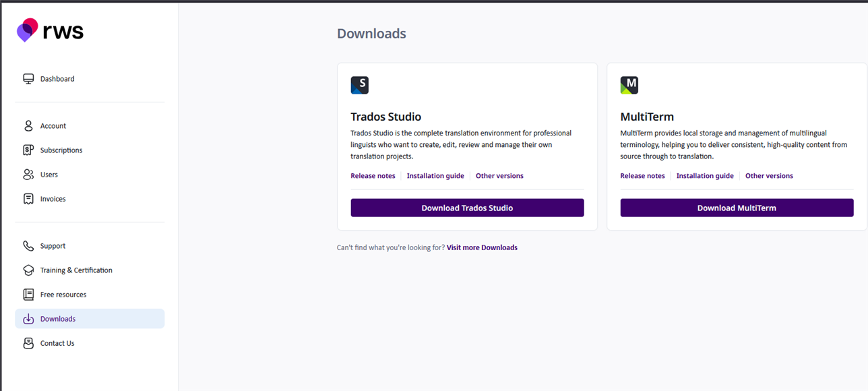Click the Subscriptions dollar icon
The width and height of the screenshot is (868, 391).
[x=28, y=150]
